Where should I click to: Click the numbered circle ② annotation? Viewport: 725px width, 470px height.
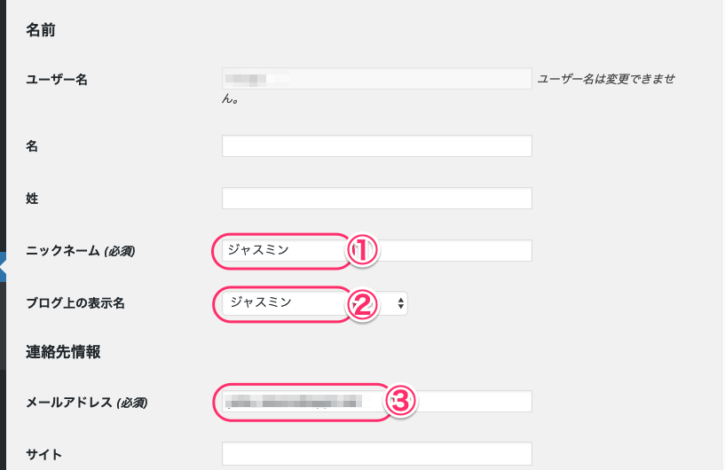tap(363, 304)
